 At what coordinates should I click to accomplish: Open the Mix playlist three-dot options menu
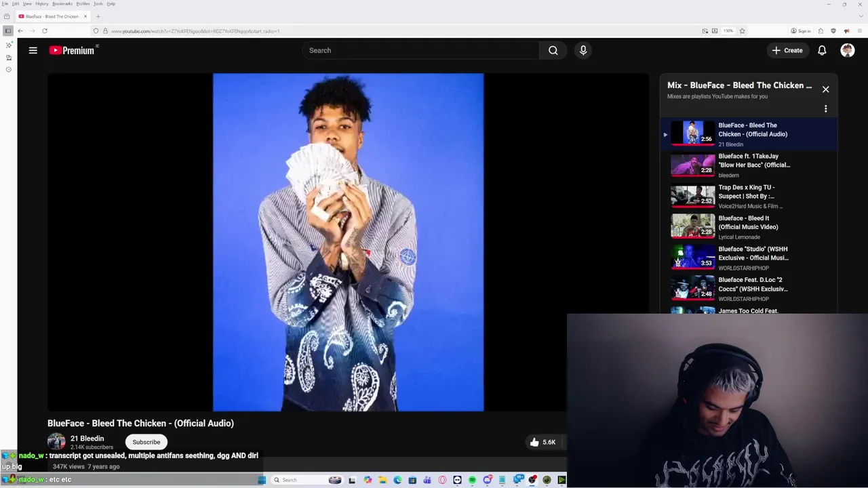tap(825, 108)
